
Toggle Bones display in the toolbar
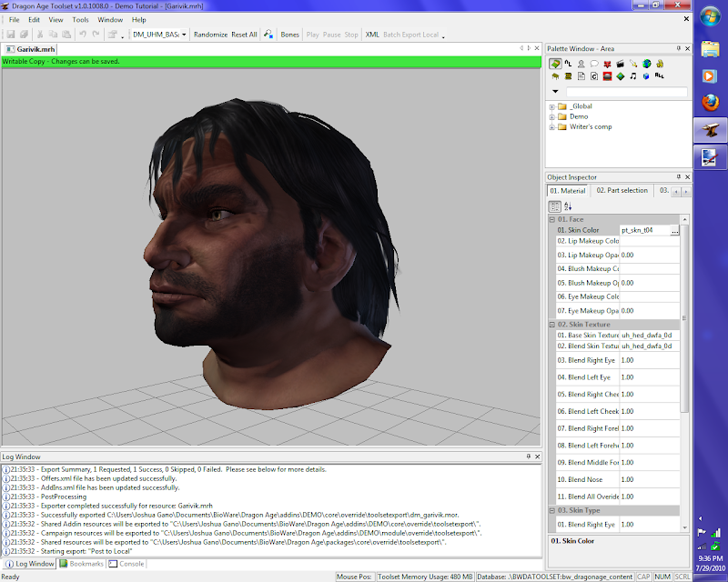click(289, 35)
